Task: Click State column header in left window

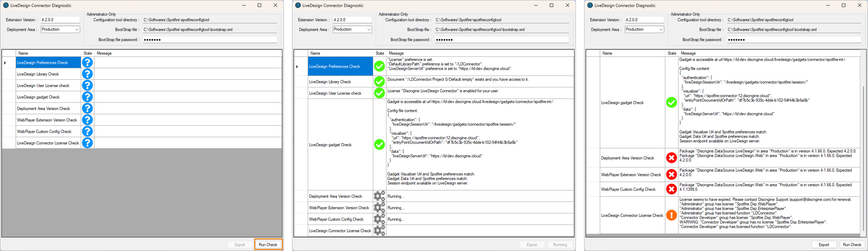Action: pos(88,53)
